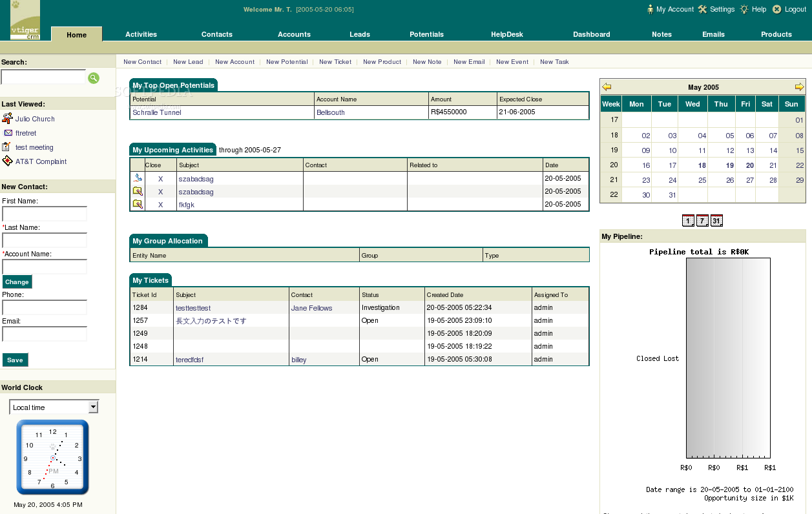Click the Settings tools icon in header
812x514 pixels.
tap(702, 9)
